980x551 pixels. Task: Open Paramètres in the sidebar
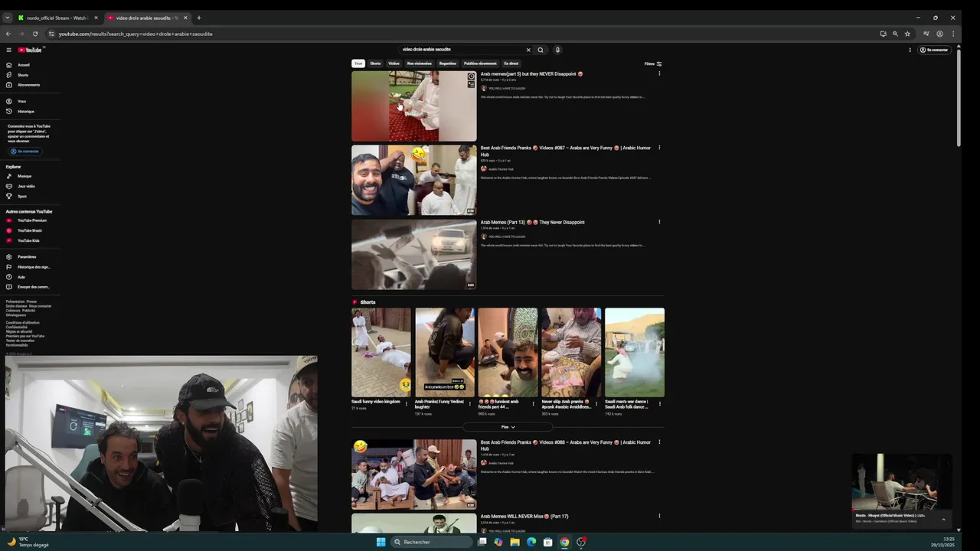(27, 257)
